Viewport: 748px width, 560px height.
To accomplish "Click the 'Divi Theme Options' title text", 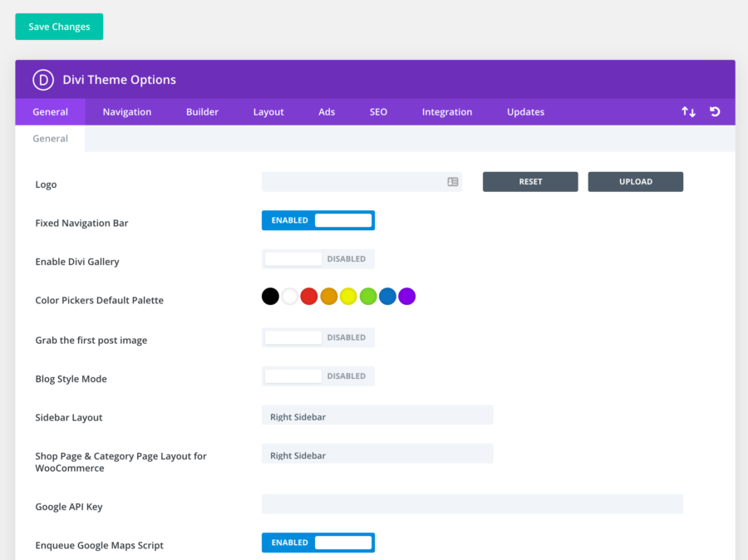I will pos(119,80).
